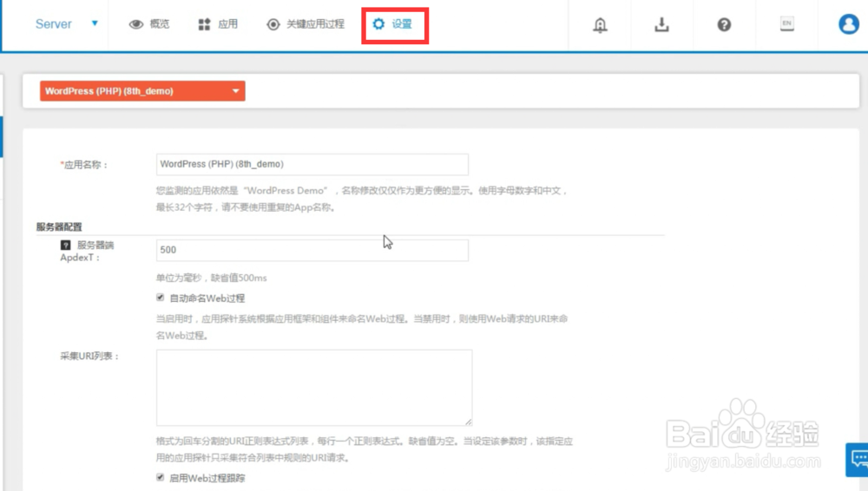This screenshot has height=491, width=868.
Task: Switch language with the EN icon
Action: coord(786,23)
